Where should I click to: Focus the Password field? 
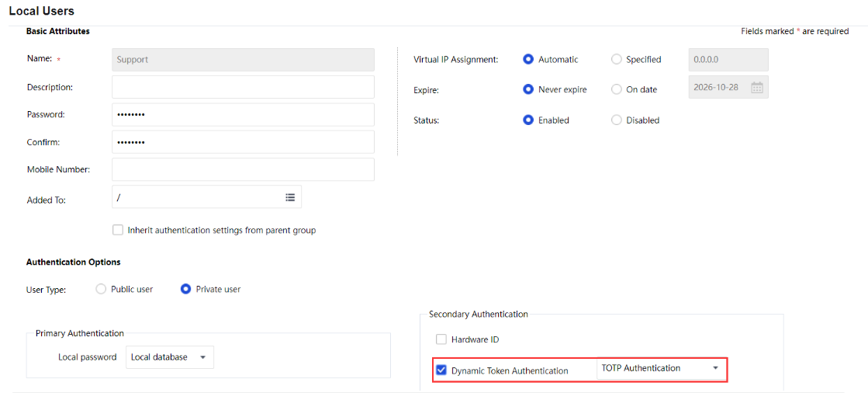coord(243,115)
